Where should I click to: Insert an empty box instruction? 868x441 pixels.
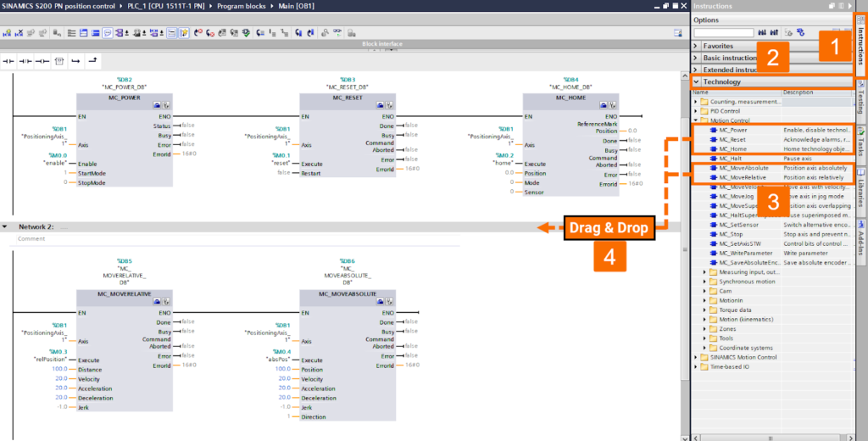(58, 61)
